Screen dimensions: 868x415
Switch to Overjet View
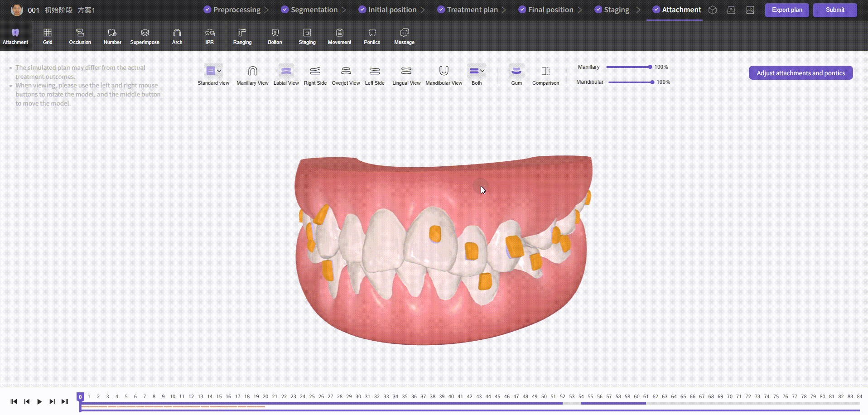[x=346, y=75]
